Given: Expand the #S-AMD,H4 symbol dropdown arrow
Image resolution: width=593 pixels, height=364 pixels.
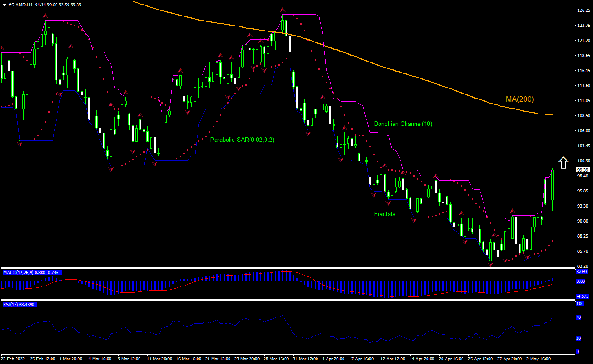Looking at the screenshot, I should click(4, 4).
